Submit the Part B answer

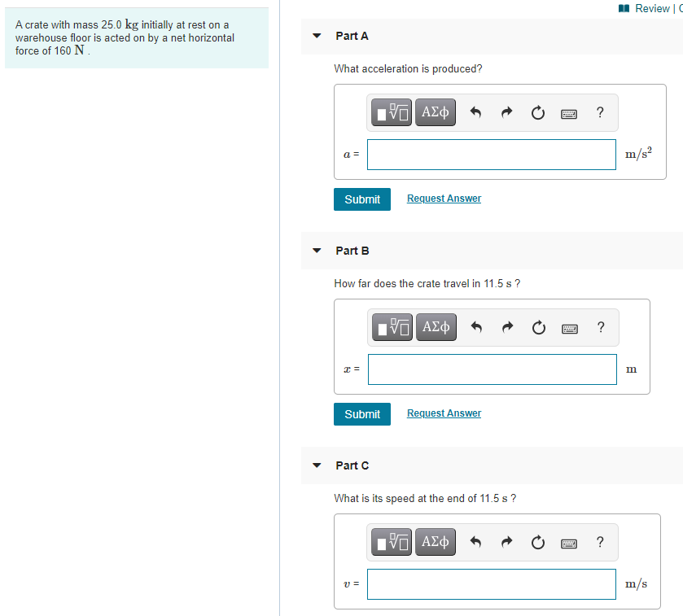pyautogui.click(x=362, y=414)
